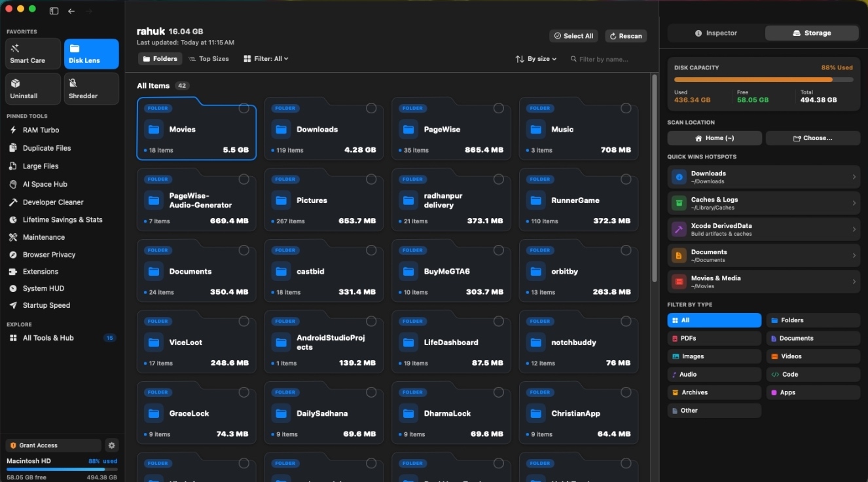The height and width of the screenshot is (482, 868).
Task: Open the Filter: All dropdown
Action: [266, 59]
